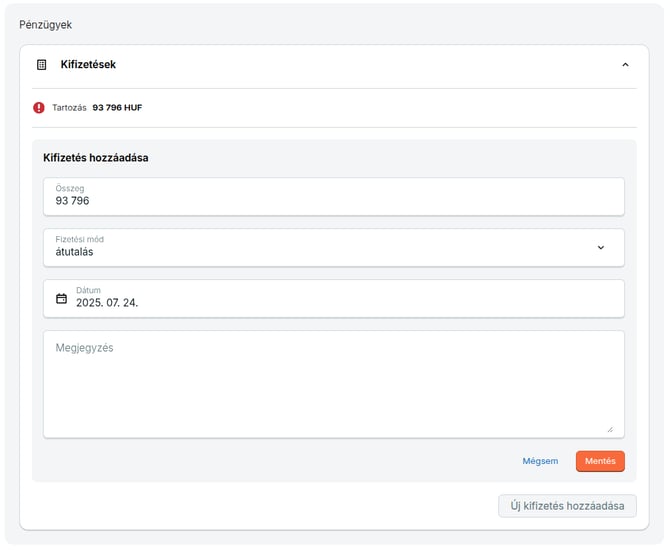Image resolution: width=670 pixels, height=550 pixels.
Task: Click the red debt warning icon
Action: 39,107
